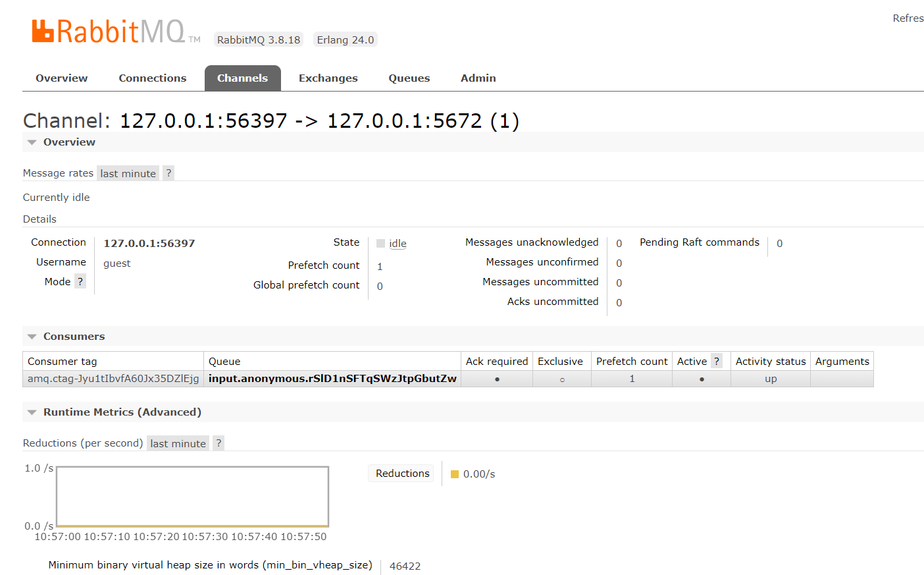Click the Currently idle text
The image size is (924, 575).
(x=57, y=198)
